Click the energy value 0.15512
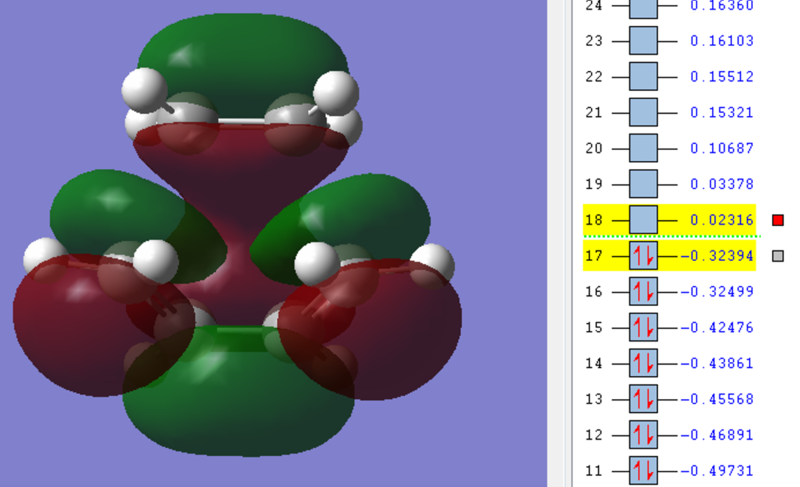The width and height of the screenshot is (800, 487). tap(721, 76)
